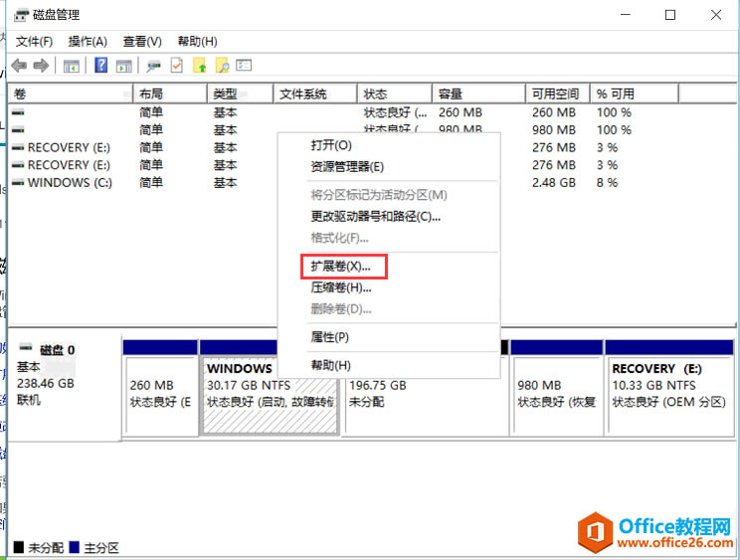
Task: Close the 磁盘管理 window
Action: click(716, 15)
